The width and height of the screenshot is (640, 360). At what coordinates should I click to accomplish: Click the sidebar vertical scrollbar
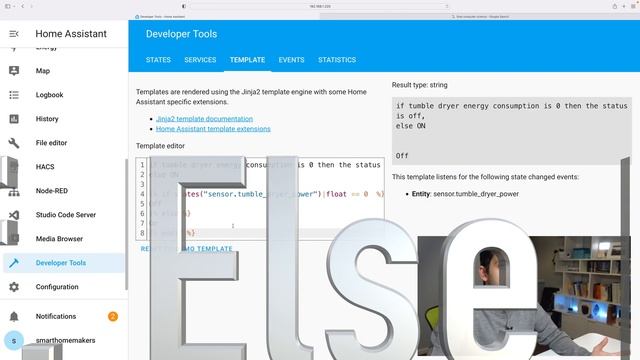[127, 224]
